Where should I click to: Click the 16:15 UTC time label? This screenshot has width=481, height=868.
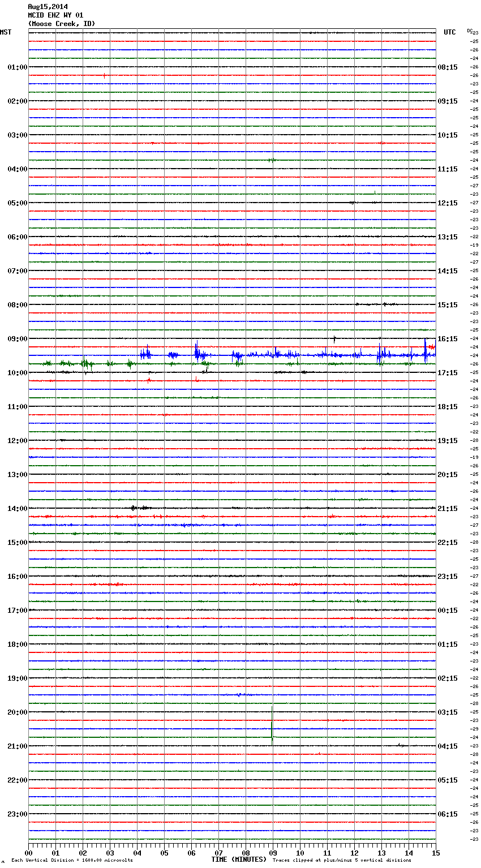[x=448, y=339]
